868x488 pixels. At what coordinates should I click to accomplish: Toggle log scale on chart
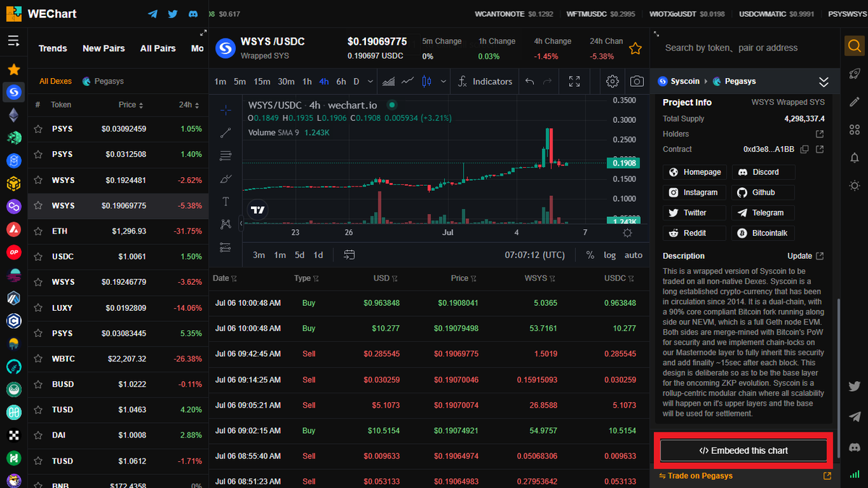(610, 254)
